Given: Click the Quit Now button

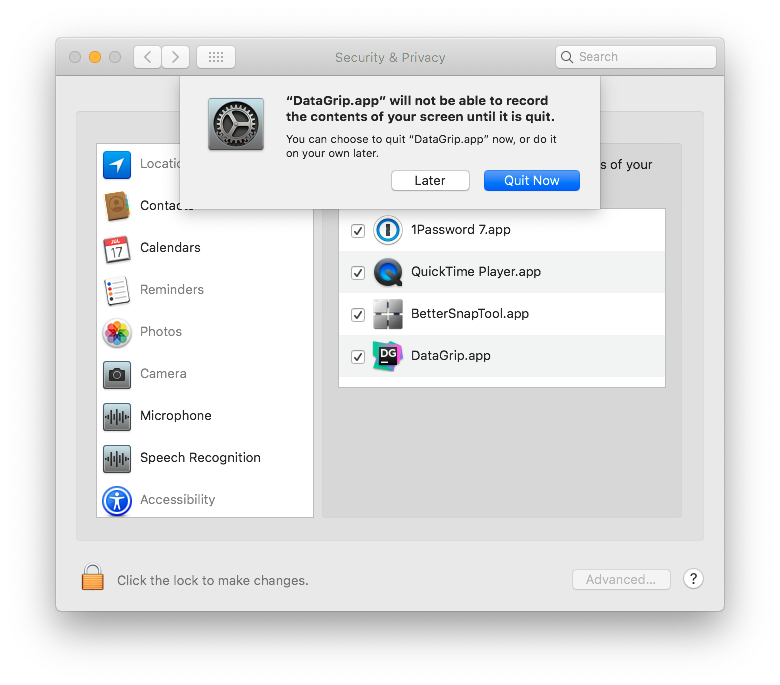Looking at the screenshot, I should (x=531, y=180).
